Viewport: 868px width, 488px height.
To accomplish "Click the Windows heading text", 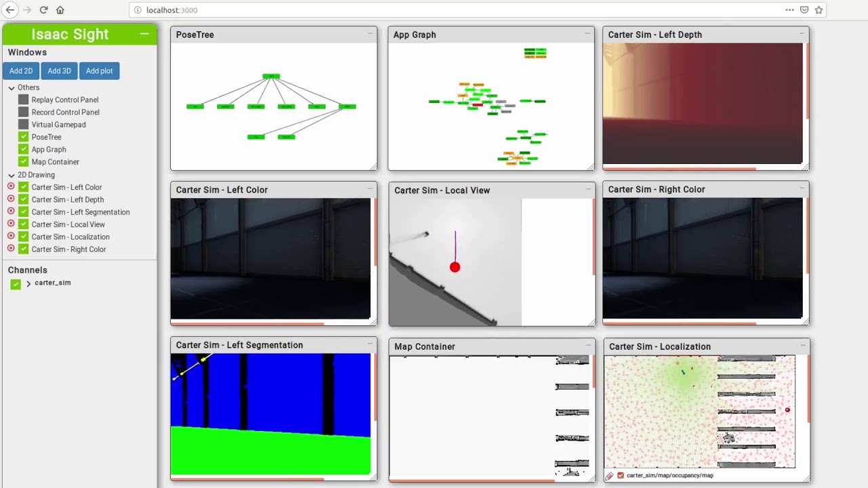I will tap(27, 52).
